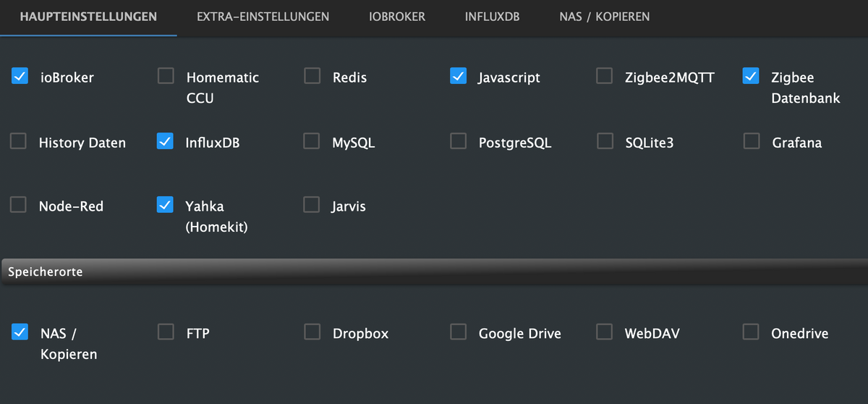The width and height of the screenshot is (868, 404).
Task: Open the Haupteinstellungen tab
Action: [x=88, y=16]
